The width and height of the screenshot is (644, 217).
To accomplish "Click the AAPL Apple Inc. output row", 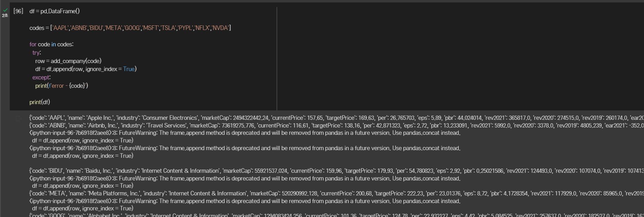I will 336,118.
